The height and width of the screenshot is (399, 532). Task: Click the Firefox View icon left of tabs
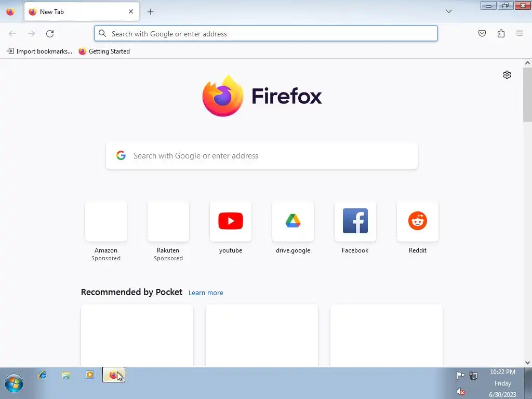click(x=10, y=11)
